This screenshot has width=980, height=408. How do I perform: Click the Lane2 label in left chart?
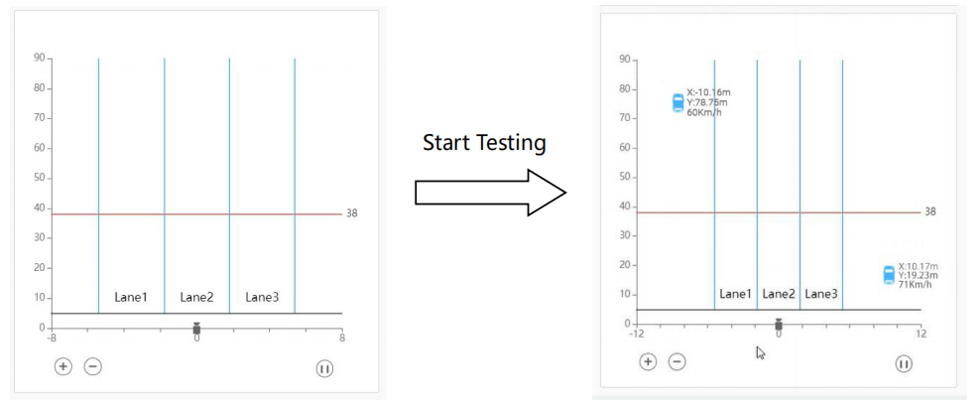pos(196,297)
